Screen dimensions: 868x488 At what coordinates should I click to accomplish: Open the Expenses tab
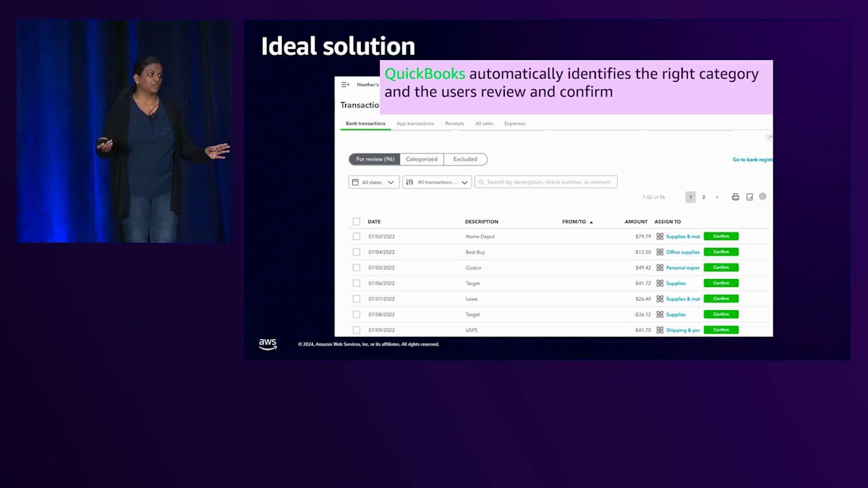click(x=514, y=124)
